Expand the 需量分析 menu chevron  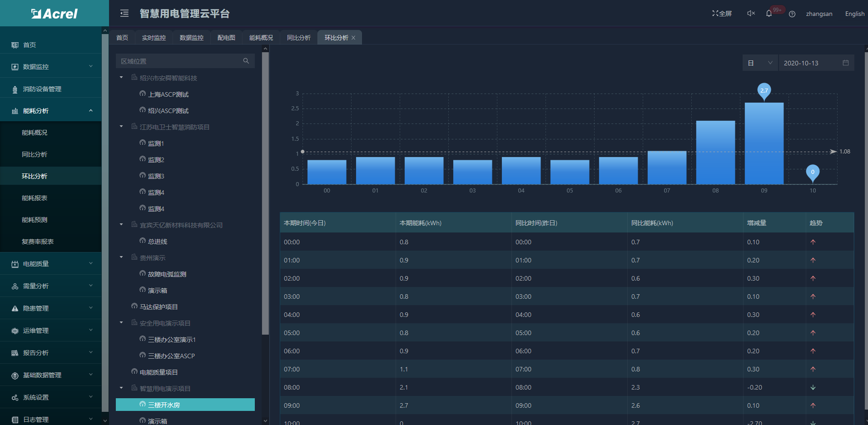pyautogui.click(x=91, y=286)
